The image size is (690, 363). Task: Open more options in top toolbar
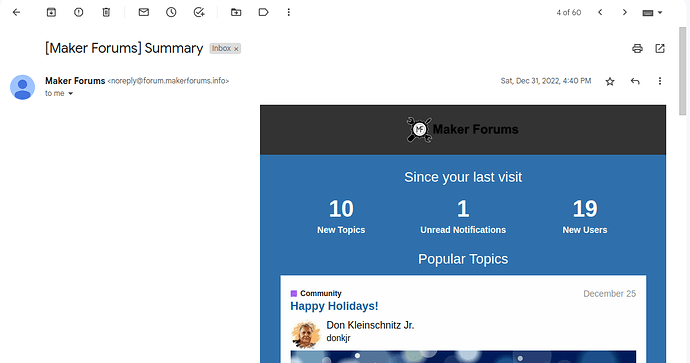289,12
